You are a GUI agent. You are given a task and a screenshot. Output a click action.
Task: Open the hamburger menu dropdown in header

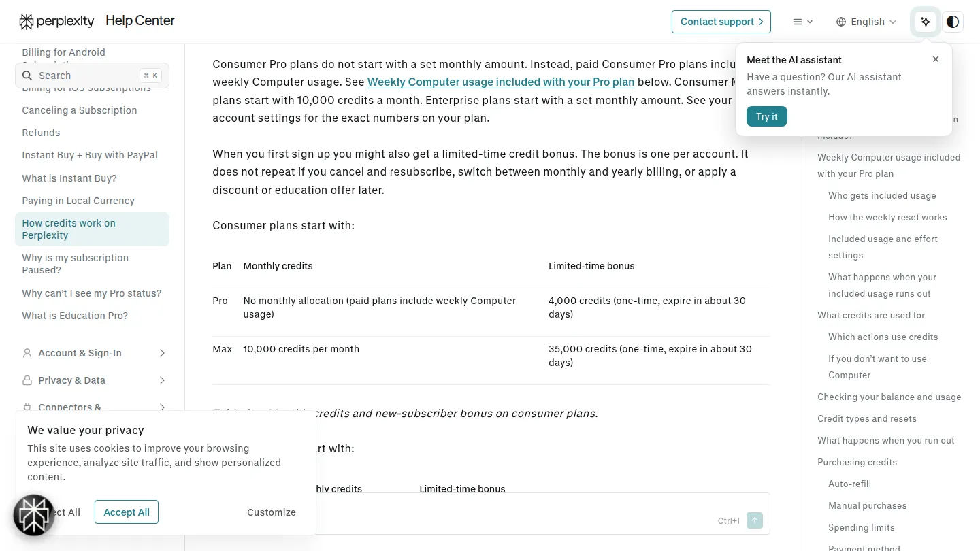click(x=803, y=22)
